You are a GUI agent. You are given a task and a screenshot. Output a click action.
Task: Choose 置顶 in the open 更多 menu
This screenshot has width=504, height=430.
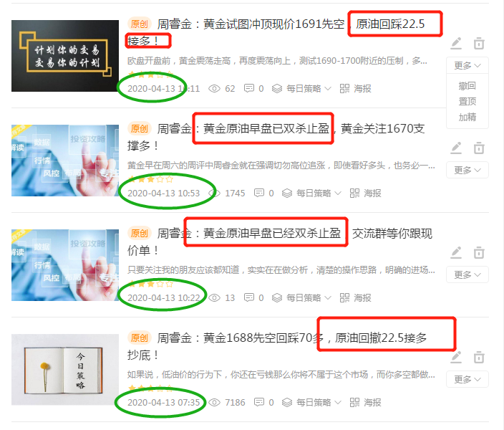[467, 101]
